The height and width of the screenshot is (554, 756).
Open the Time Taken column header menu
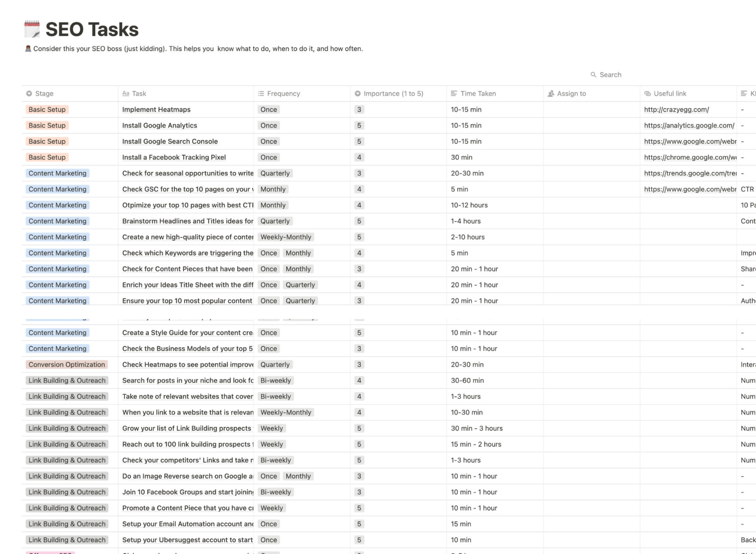pyautogui.click(x=478, y=93)
